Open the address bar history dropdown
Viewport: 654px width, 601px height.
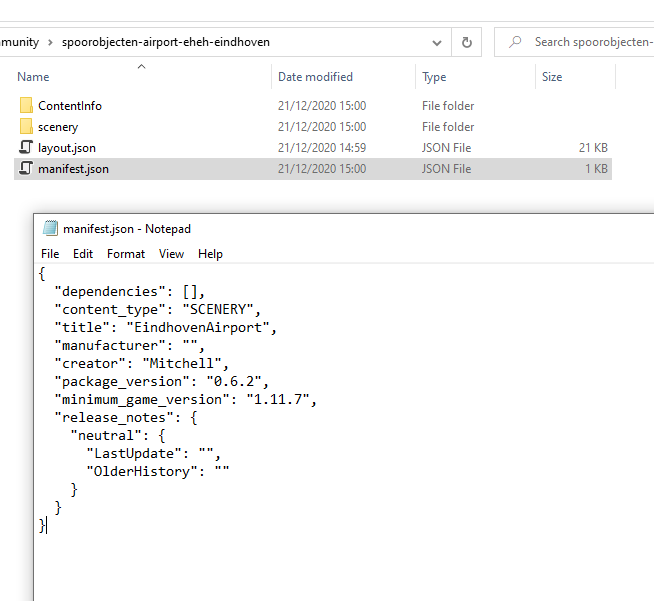click(x=437, y=43)
